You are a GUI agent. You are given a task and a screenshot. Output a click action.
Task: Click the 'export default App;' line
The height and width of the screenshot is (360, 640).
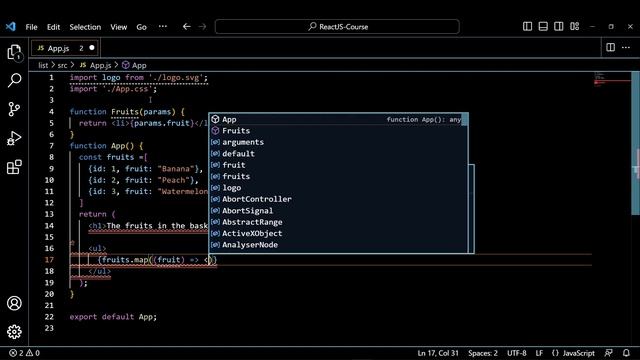113,317
